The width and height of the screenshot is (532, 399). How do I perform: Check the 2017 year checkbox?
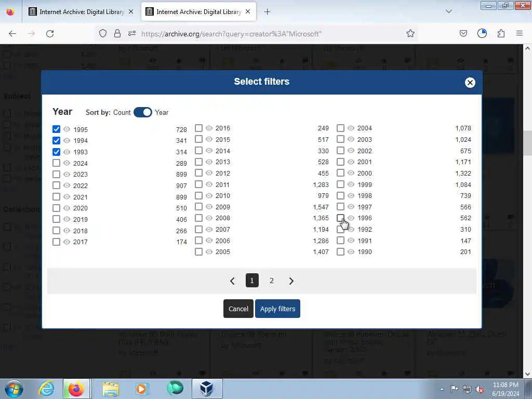pos(56,242)
